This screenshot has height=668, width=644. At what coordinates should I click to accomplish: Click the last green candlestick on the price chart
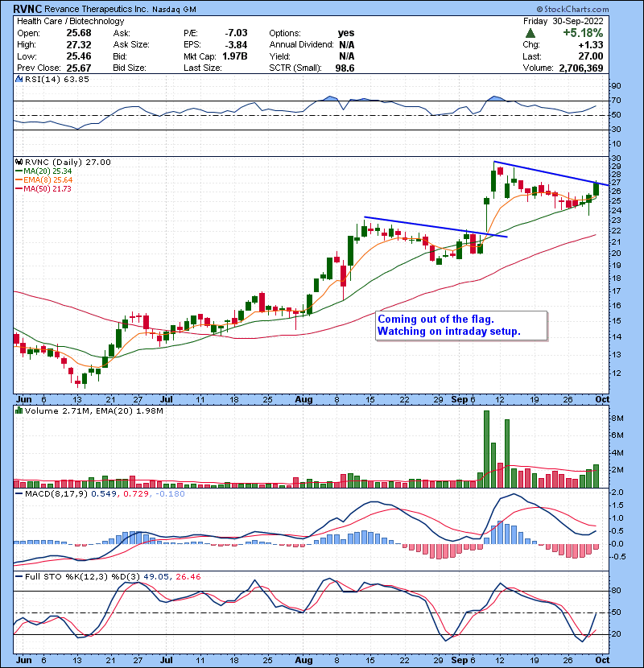coord(596,188)
